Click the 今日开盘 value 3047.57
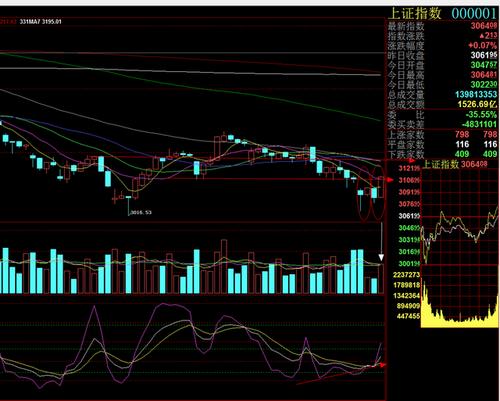Screen dimensions: 500x401 (484, 65)
